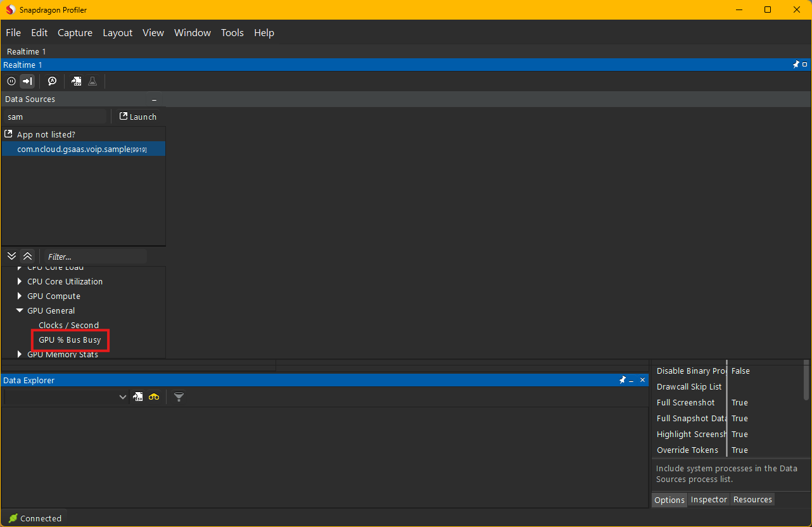Click the Override Tokens True value
Screen dimensions: 812x527
pyautogui.click(x=740, y=450)
